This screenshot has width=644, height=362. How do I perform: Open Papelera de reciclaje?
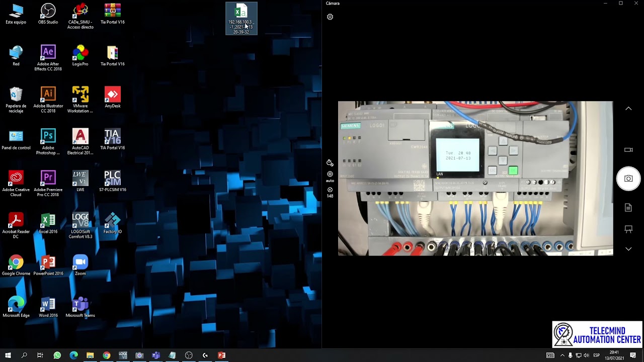[x=16, y=100]
